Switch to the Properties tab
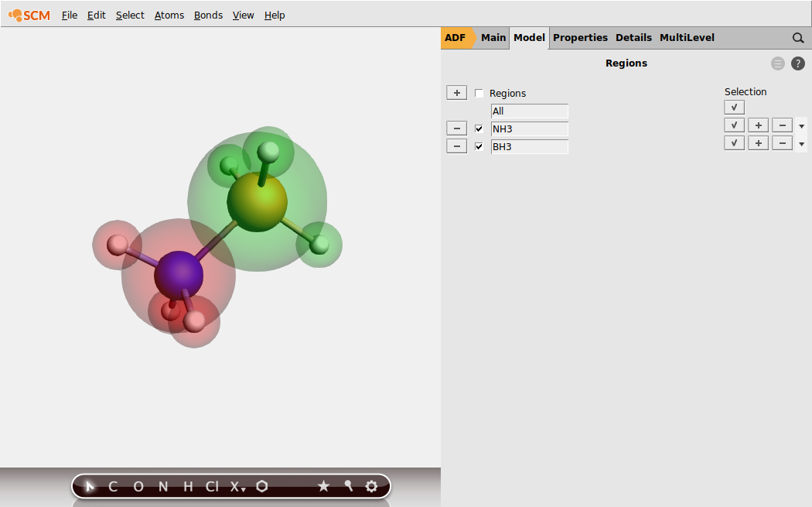The image size is (812, 507). (x=580, y=37)
